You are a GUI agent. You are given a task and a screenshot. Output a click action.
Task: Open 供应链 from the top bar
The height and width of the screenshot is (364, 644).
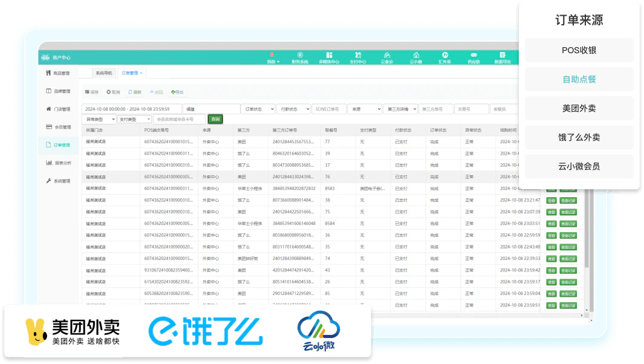pyautogui.click(x=473, y=57)
